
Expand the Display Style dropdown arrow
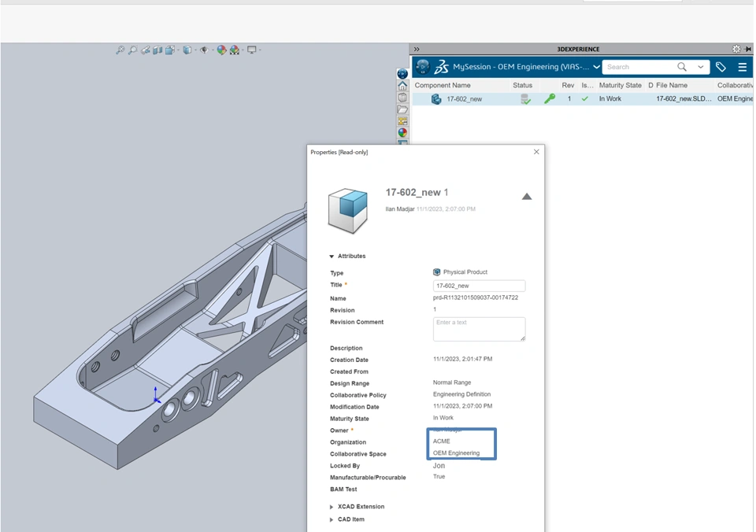pyautogui.click(x=195, y=50)
